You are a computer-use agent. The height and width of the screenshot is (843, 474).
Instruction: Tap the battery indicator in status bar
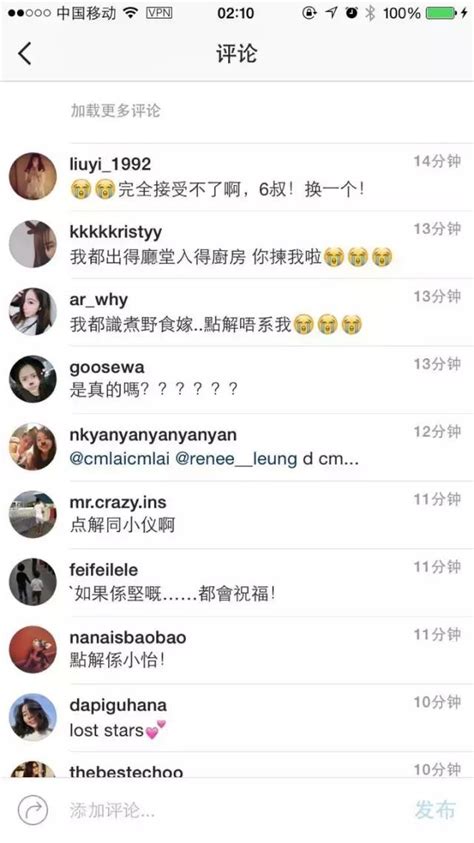[x=443, y=13]
